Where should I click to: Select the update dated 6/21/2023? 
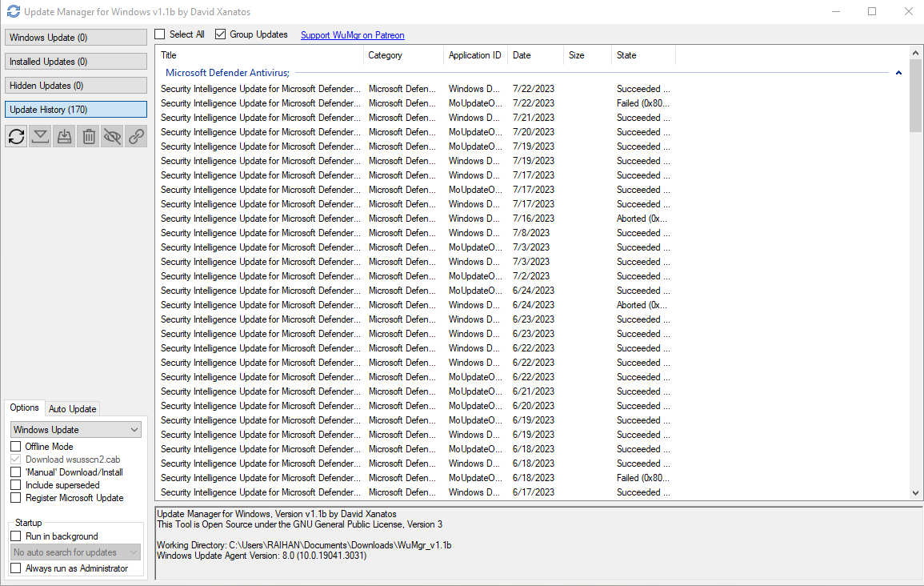(x=415, y=391)
